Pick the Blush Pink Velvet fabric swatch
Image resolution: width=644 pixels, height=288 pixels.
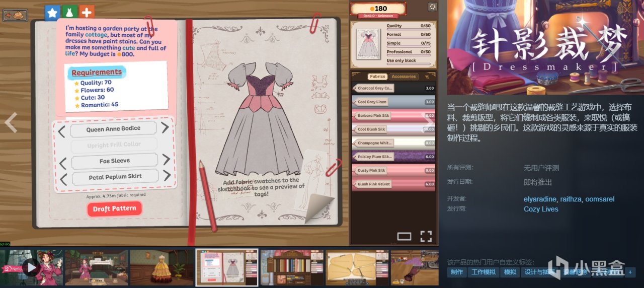(393, 184)
